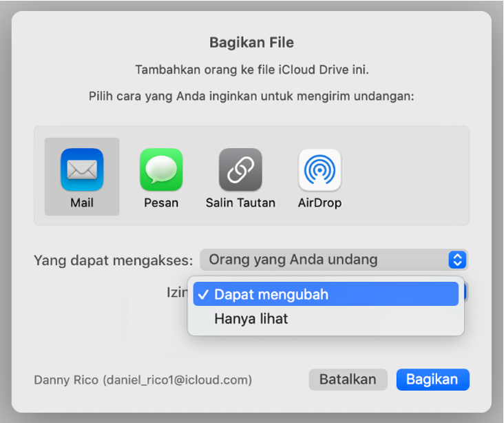Click the blue chevrons on the access dropdown
Screen dimensions: 504x423
(457, 260)
